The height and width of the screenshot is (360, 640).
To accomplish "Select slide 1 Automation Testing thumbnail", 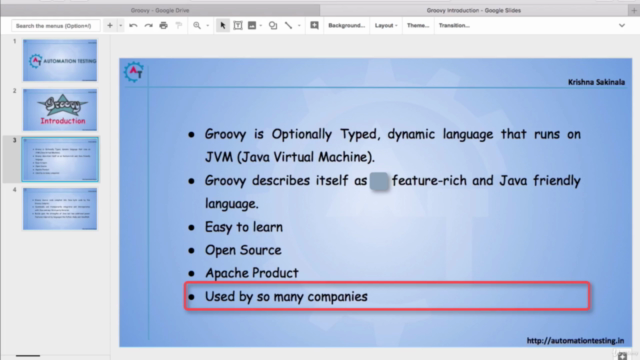I will (60, 60).
